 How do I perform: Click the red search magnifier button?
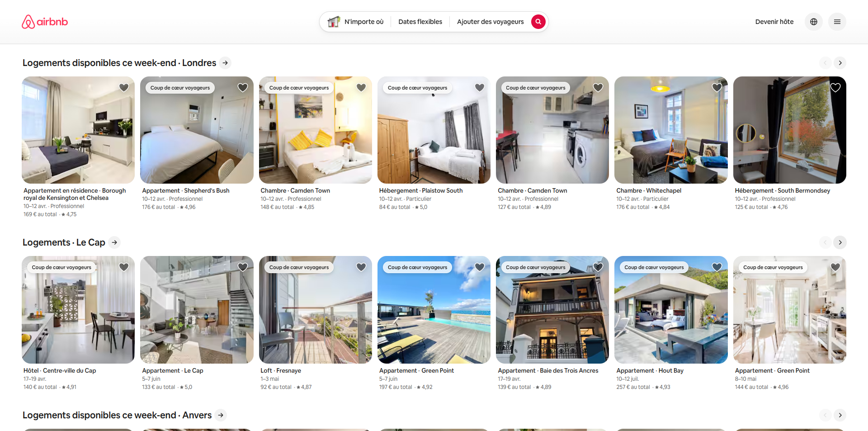coord(538,22)
